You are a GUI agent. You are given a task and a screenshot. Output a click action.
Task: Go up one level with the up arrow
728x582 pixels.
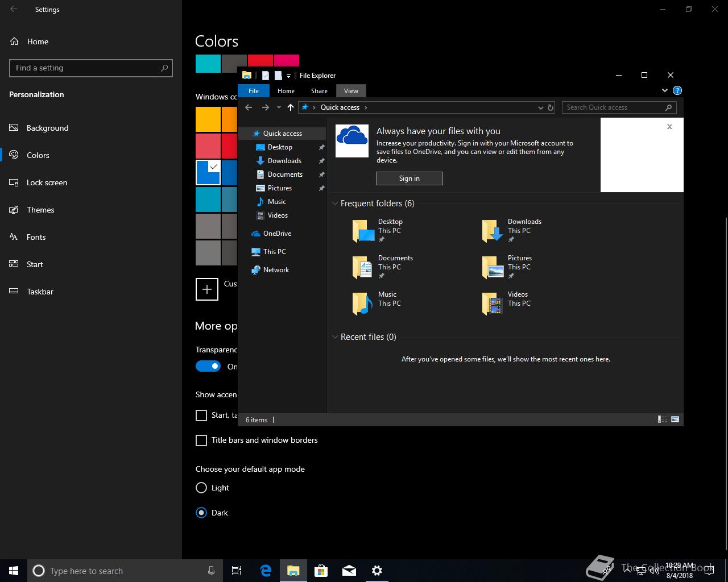coord(291,107)
